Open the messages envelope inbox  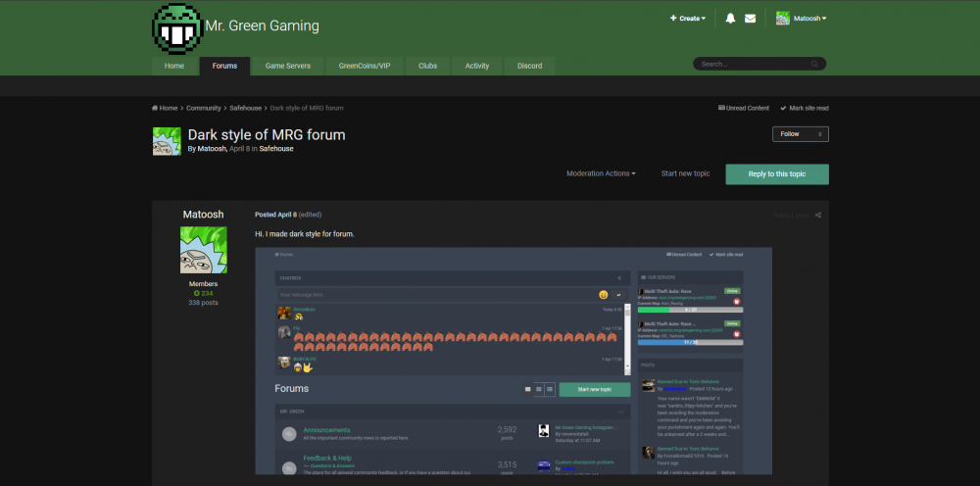[x=751, y=19]
